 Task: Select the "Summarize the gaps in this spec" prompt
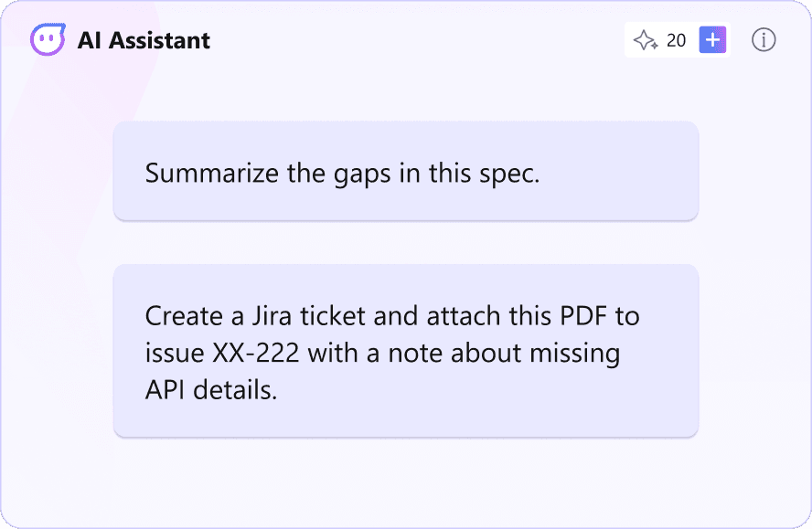click(x=405, y=171)
